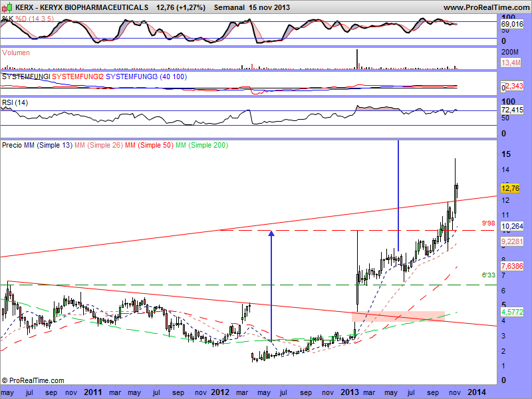The width and height of the screenshot is (532, 399).
Task: Open the www.ProRealTime.com link
Action: (486, 7)
